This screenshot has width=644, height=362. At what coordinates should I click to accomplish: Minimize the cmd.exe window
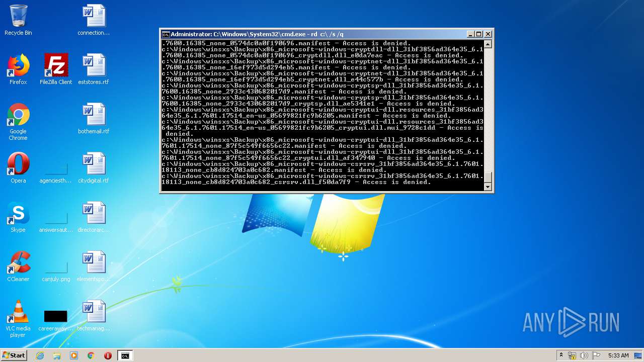click(x=470, y=34)
